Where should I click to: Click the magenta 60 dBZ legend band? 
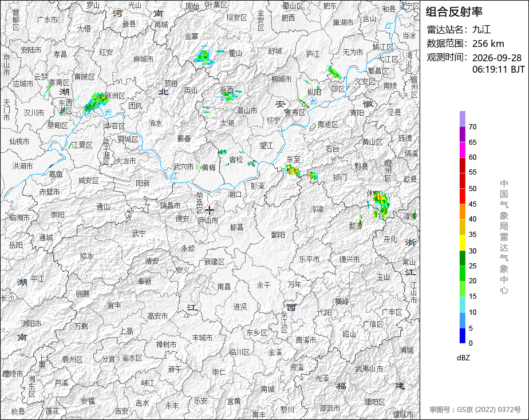[x=462, y=150]
